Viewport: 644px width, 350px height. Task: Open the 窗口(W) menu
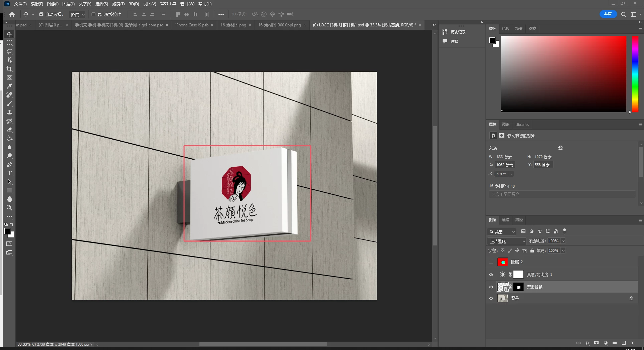pyautogui.click(x=187, y=4)
